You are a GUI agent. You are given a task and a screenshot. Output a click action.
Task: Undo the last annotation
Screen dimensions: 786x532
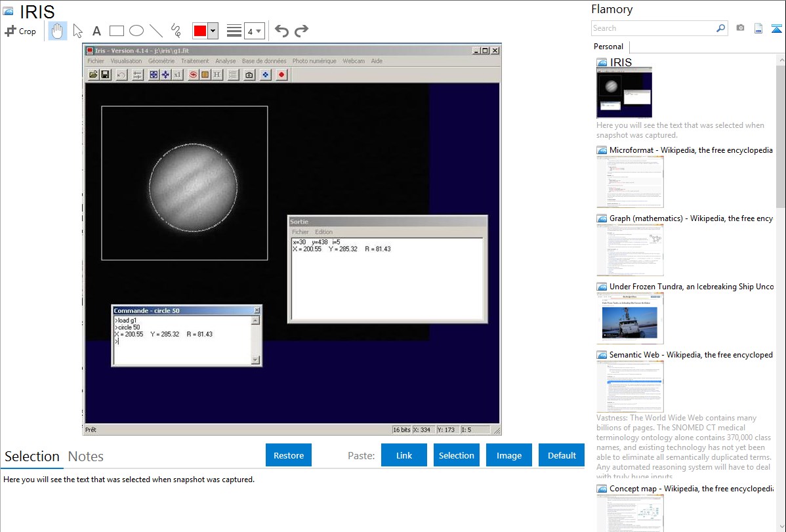coord(281,31)
